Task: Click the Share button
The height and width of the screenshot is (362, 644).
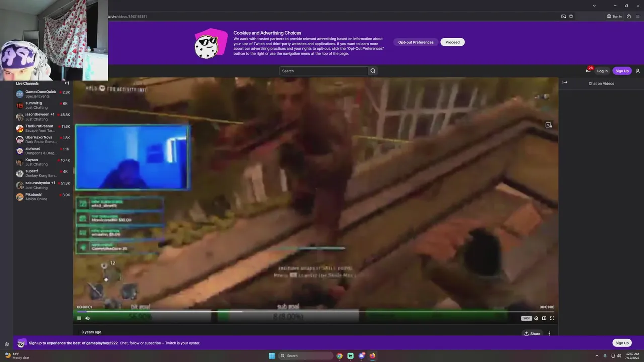Action: pyautogui.click(x=532, y=334)
